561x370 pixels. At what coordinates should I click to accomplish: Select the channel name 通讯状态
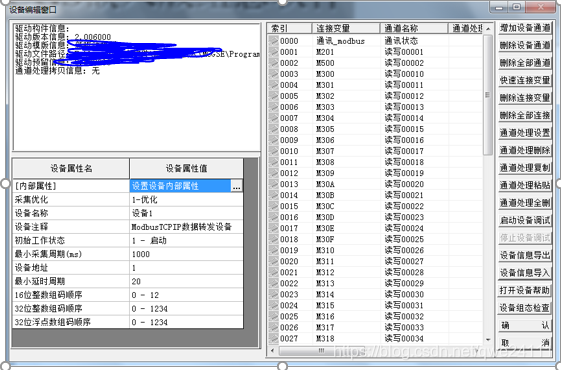point(401,41)
